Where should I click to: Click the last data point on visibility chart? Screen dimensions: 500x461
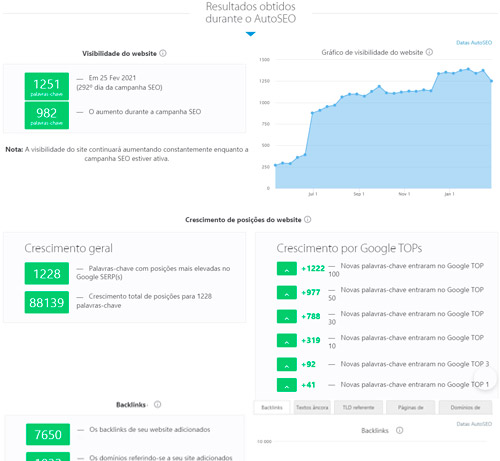(x=491, y=81)
